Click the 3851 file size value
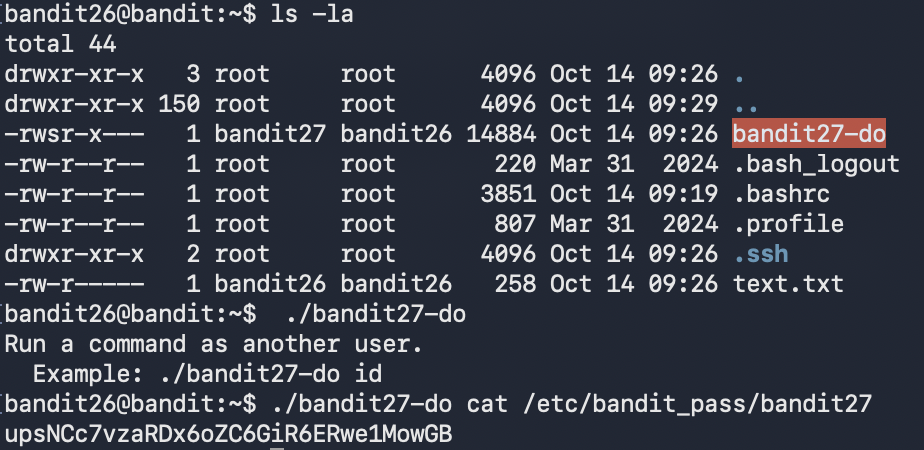 coord(508,194)
